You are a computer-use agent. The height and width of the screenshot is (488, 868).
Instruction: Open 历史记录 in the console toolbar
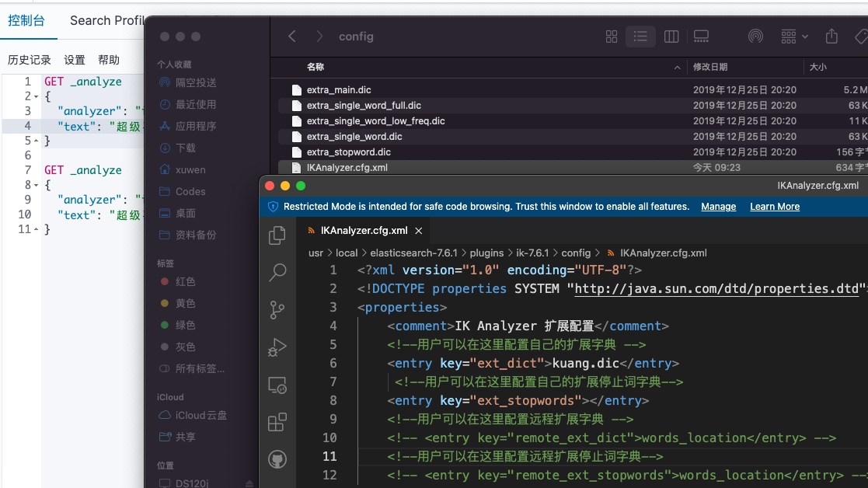click(x=30, y=60)
